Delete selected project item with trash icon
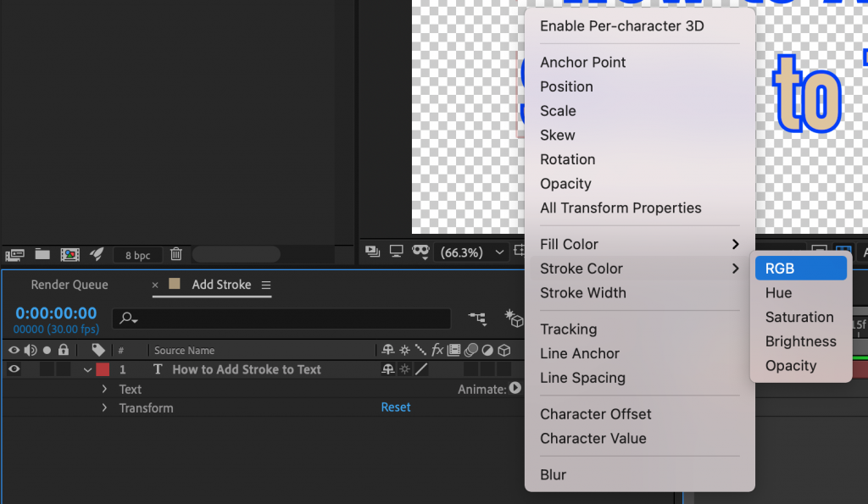 pyautogui.click(x=176, y=254)
